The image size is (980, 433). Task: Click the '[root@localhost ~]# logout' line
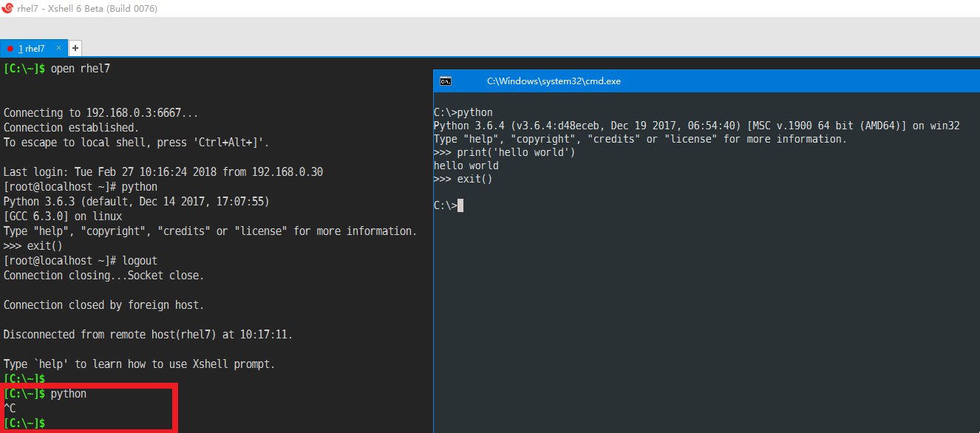[x=81, y=261]
